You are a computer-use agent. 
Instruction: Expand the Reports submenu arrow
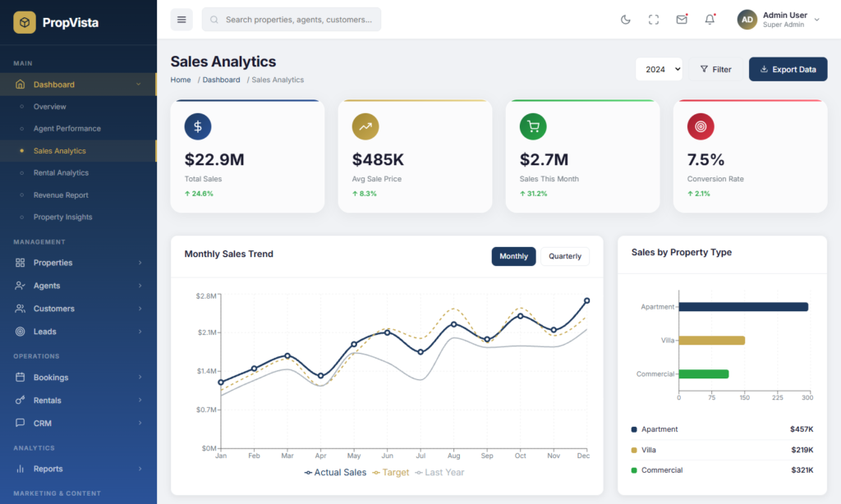(x=140, y=469)
